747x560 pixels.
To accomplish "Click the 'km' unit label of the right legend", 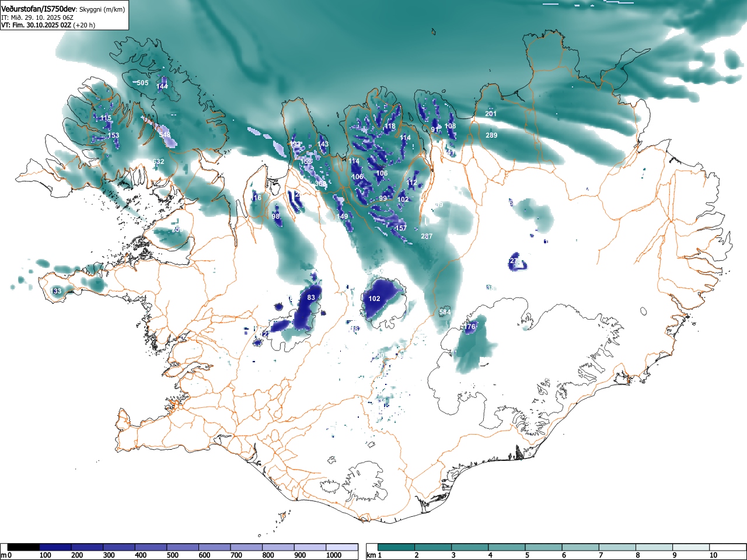I will tap(371, 555).
